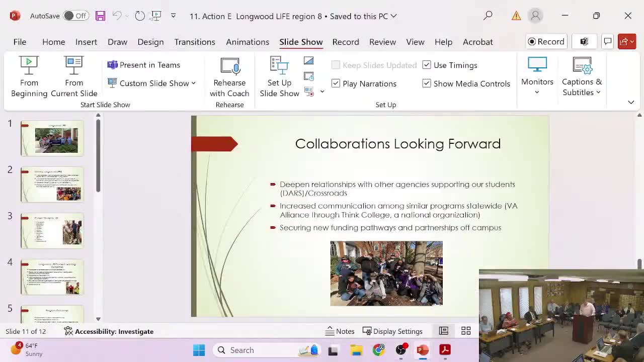Switch to Normal view in status bar
The image size is (644, 362).
coord(443,331)
